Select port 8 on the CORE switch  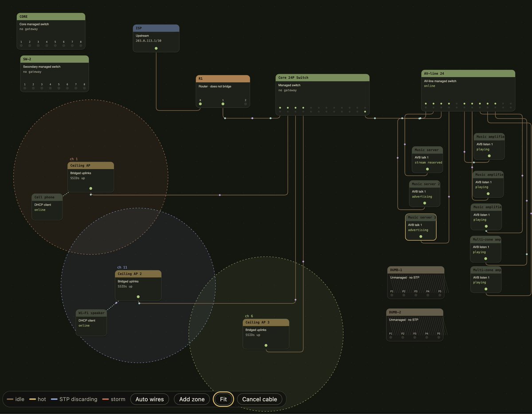(x=81, y=45)
